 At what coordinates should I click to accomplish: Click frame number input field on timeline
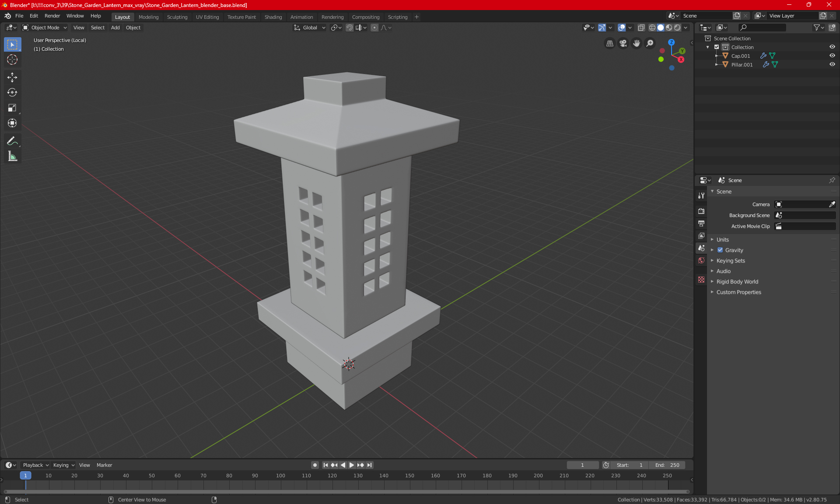pos(582,464)
